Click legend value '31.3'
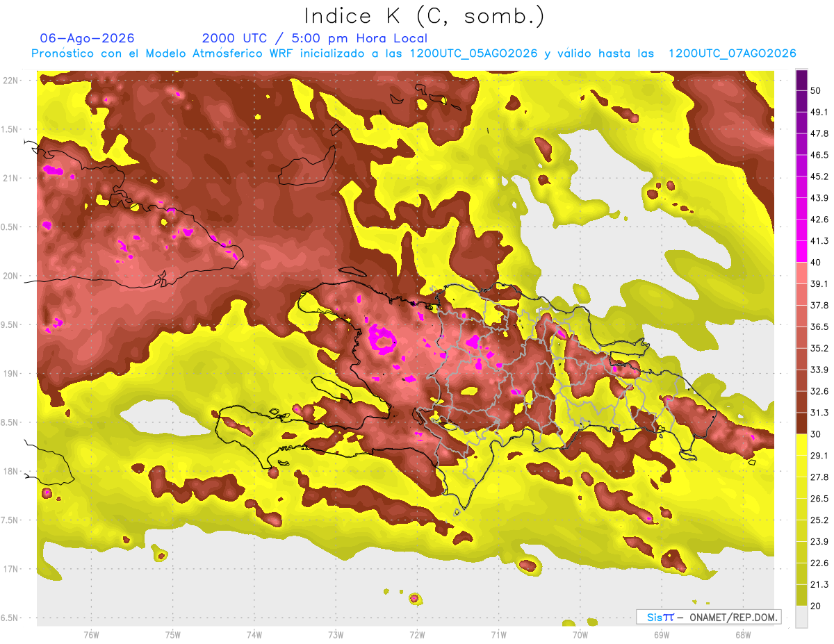This screenshot has width=834, height=644. (x=819, y=413)
